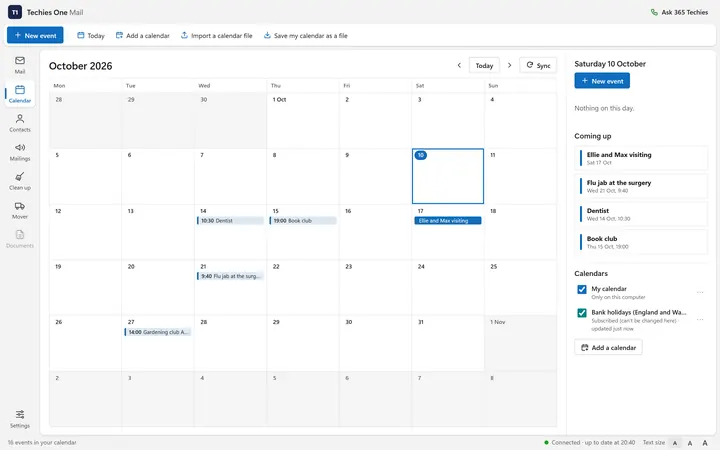Click Import a calendar file
Image resolution: width=720 pixels, height=450 pixels.
[217, 35]
